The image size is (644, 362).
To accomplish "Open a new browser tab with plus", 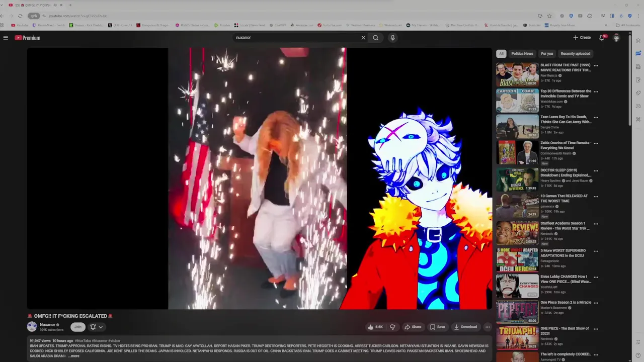I will pyautogui.click(x=70, y=5).
